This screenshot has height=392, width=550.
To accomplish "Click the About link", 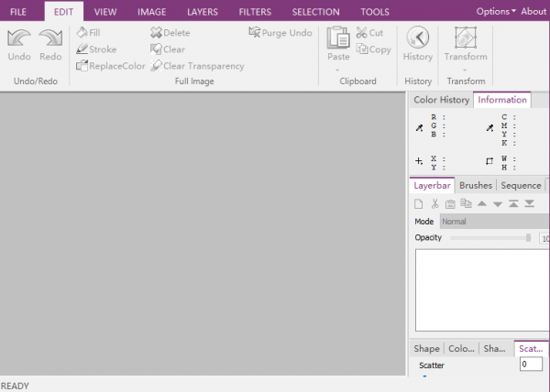I will [x=533, y=11].
